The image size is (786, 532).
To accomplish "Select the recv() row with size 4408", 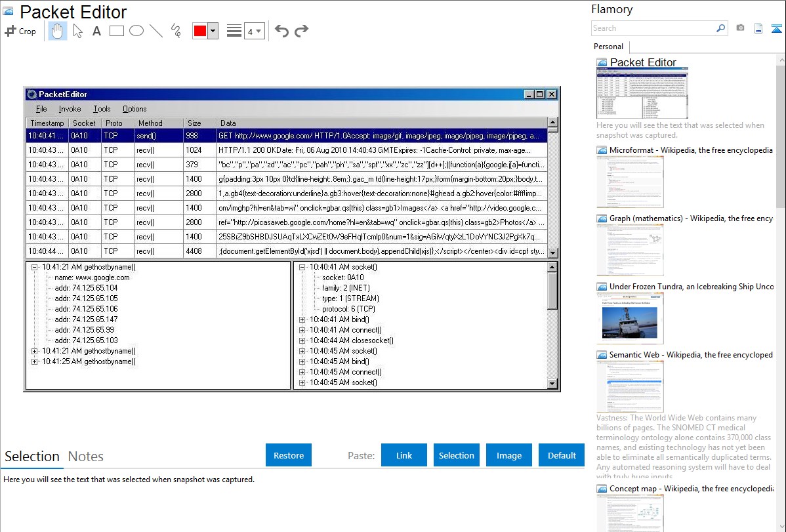I will 287,251.
